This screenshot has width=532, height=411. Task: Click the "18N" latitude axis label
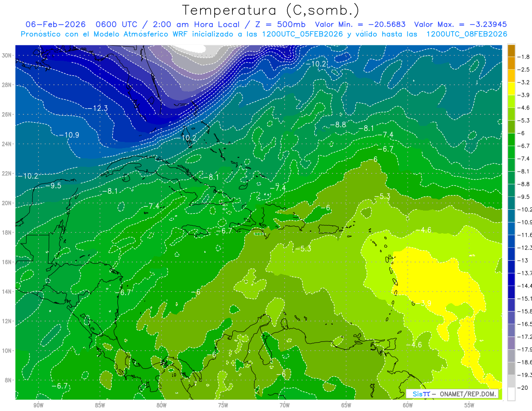[7, 232]
